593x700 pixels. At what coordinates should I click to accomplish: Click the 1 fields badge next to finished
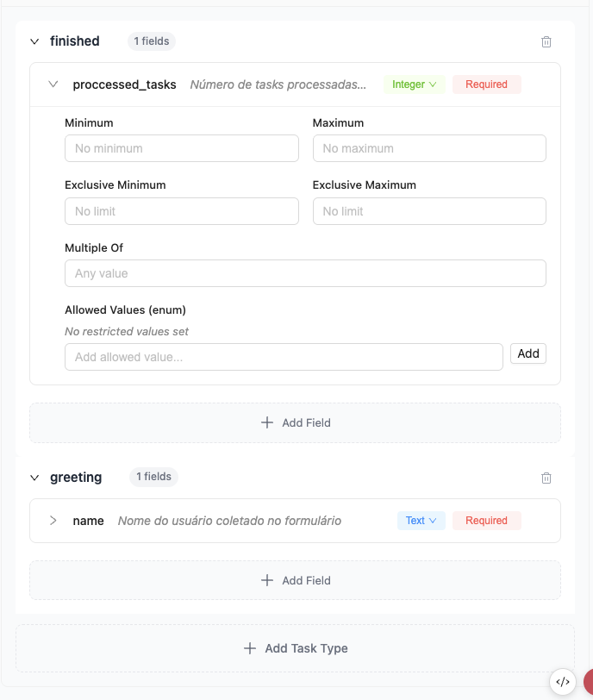(x=151, y=41)
